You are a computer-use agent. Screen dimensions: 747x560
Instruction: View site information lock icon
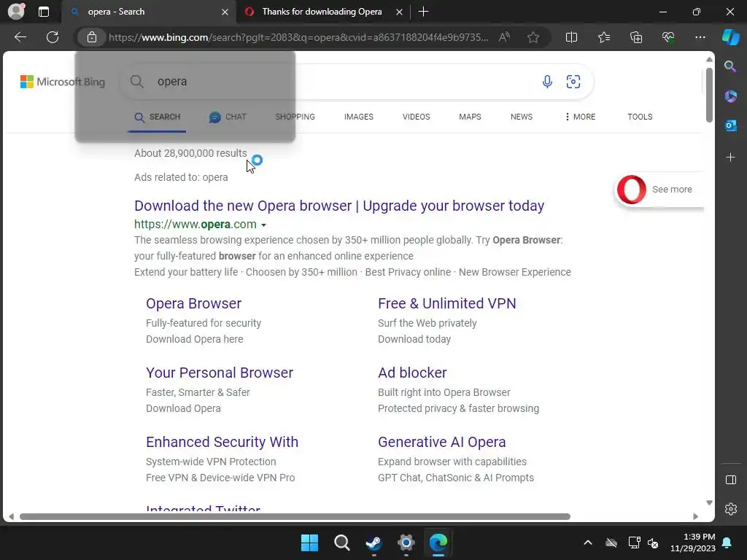tap(92, 37)
